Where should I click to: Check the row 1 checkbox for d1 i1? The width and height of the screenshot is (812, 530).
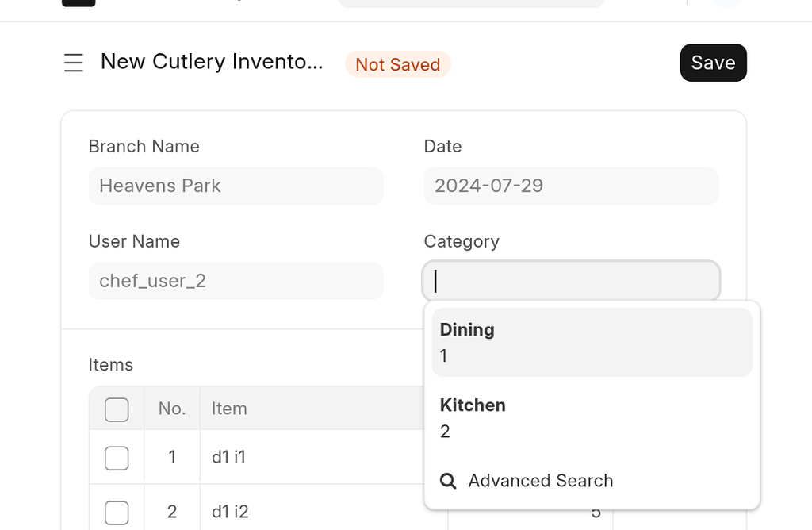(x=117, y=458)
